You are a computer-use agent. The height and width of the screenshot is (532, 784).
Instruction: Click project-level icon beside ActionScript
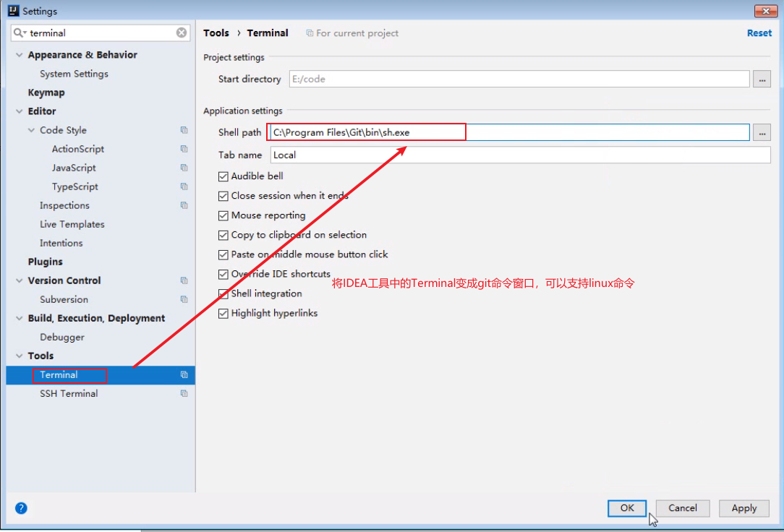pos(184,149)
